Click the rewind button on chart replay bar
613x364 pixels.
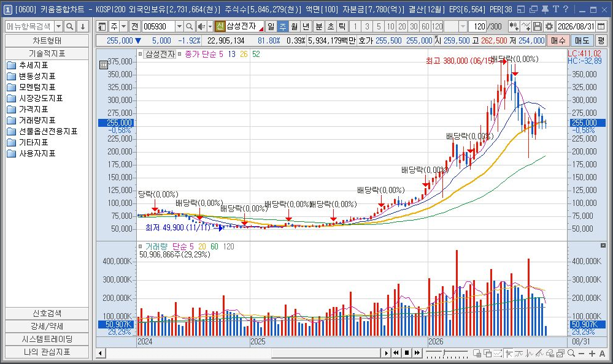click(396, 353)
